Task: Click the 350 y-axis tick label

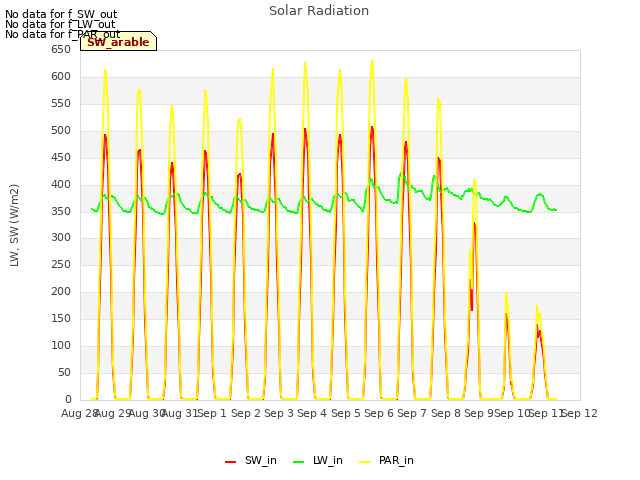Action: 61,211
